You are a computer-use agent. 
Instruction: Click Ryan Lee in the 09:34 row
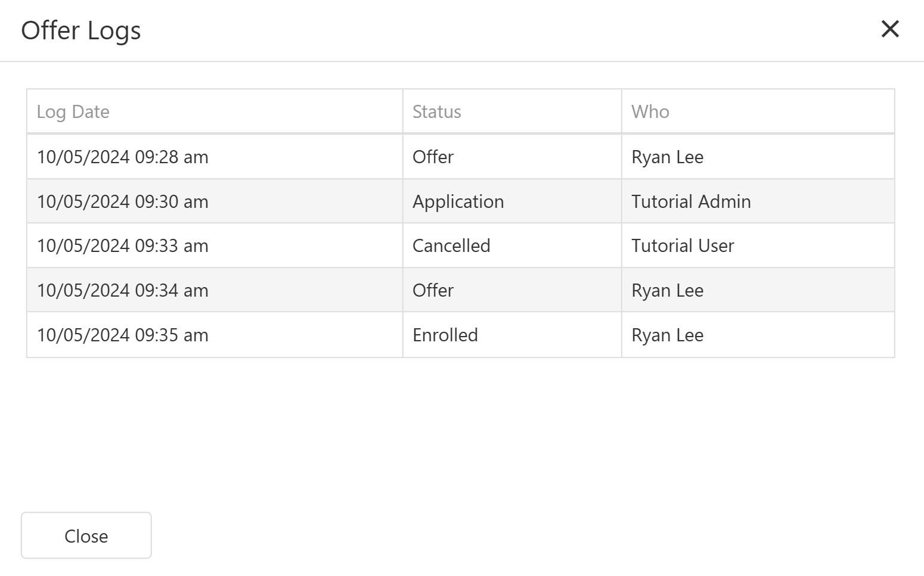point(667,291)
